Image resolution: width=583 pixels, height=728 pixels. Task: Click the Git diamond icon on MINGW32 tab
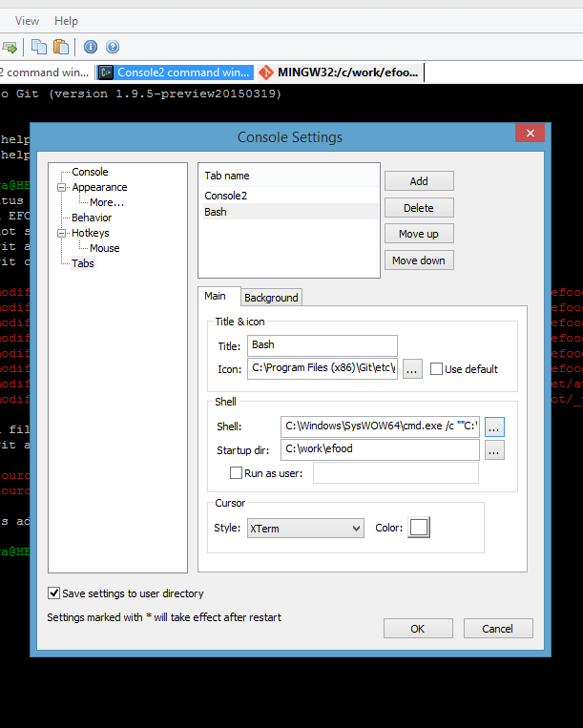point(266,73)
